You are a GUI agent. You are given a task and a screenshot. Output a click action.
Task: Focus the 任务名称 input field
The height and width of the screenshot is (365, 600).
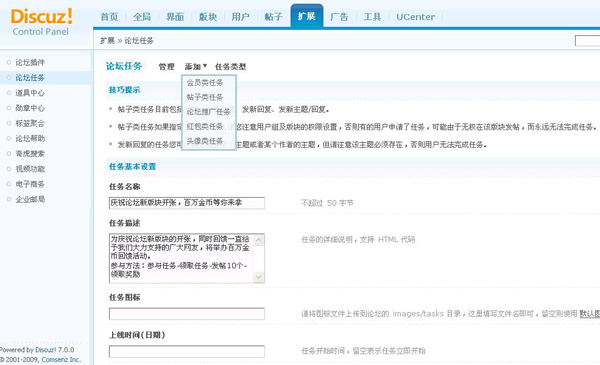187,203
